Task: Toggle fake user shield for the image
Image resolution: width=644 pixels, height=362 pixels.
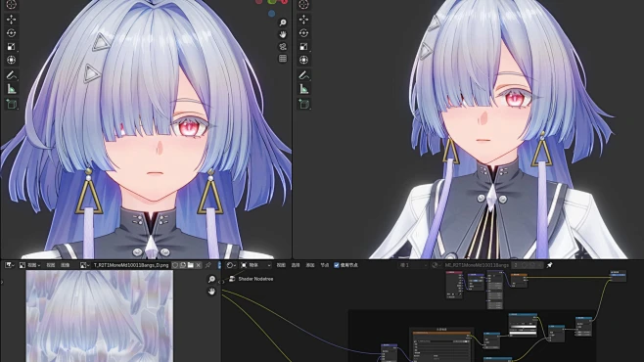Action: point(175,265)
